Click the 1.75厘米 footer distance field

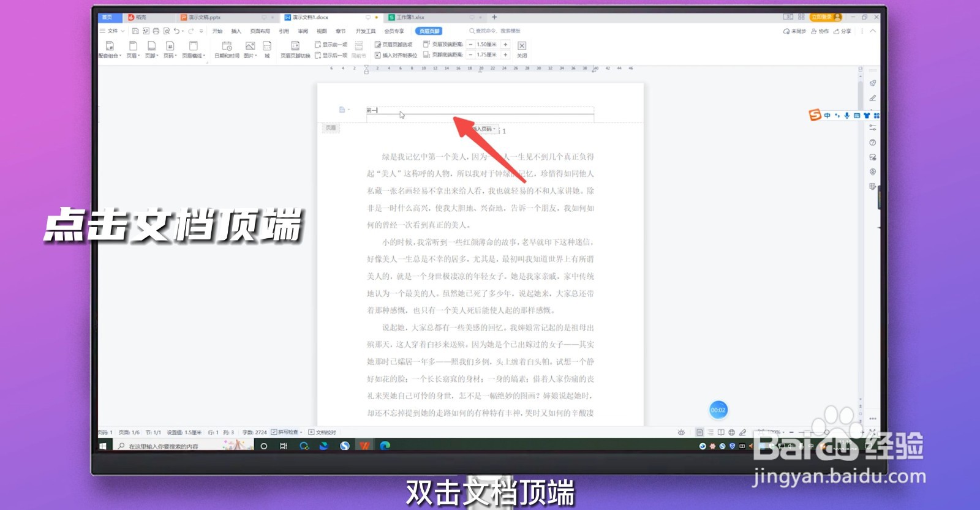point(488,54)
